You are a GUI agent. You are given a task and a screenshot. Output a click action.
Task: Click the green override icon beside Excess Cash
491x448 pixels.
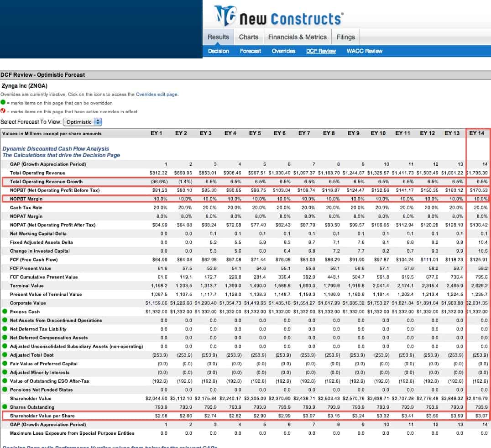5,311
